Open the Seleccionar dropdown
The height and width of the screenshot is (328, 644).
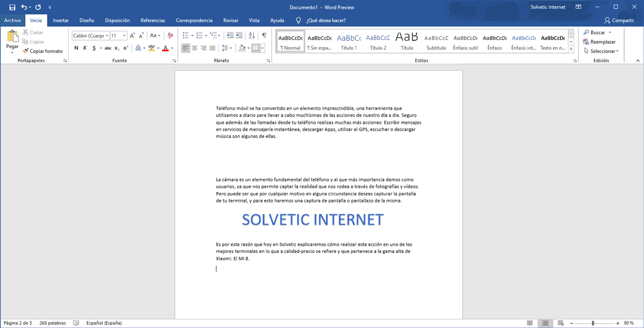601,51
